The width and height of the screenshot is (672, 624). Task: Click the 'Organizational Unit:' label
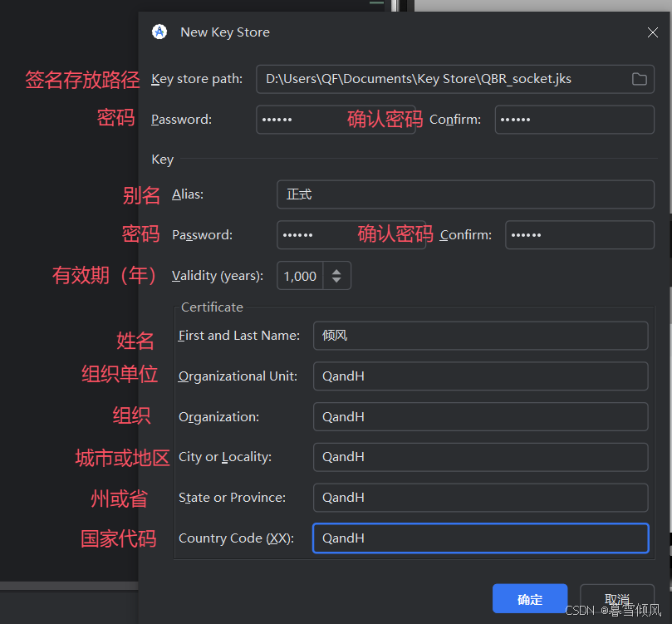(x=238, y=376)
